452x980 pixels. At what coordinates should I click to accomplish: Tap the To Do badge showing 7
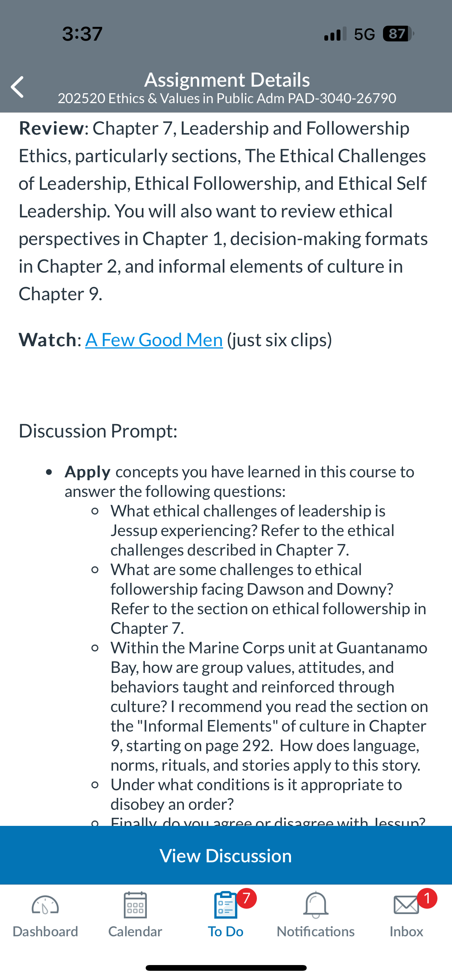tap(247, 898)
